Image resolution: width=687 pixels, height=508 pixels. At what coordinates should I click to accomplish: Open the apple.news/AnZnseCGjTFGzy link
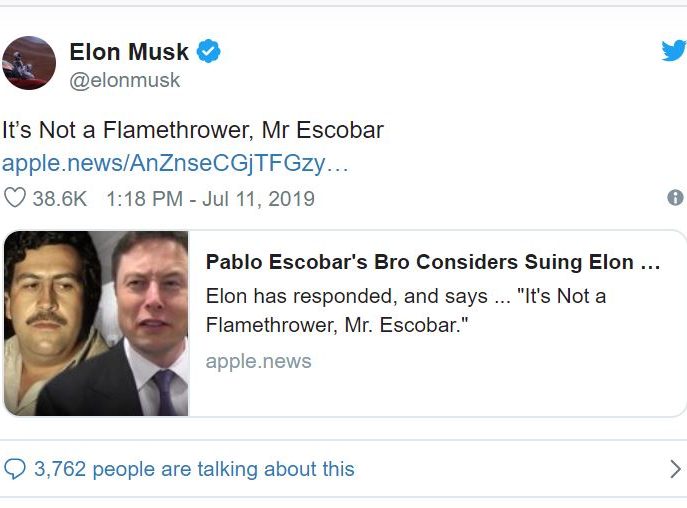175,163
